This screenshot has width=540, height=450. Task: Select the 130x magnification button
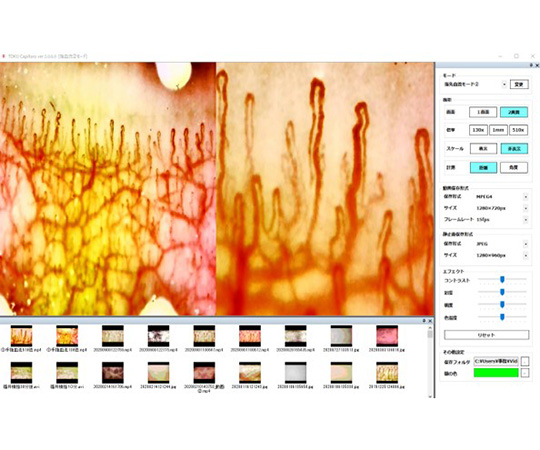[x=478, y=130]
